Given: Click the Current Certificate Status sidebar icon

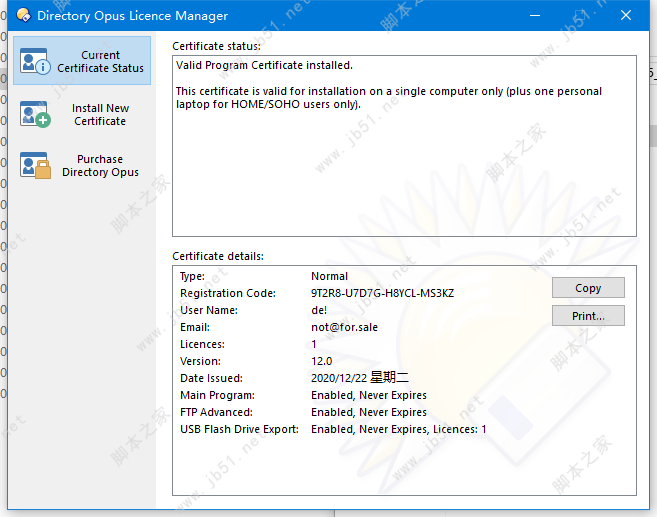Looking at the screenshot, I should (x=35, y=62).
